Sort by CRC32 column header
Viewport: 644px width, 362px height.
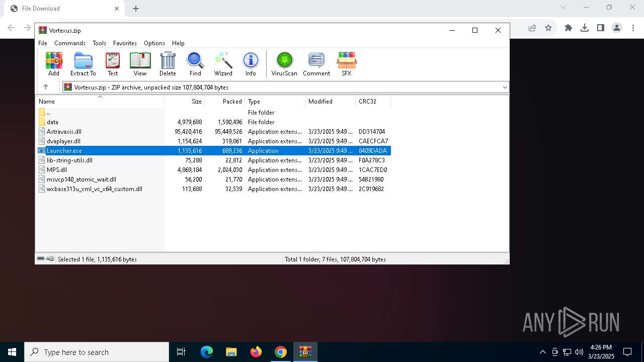pos(373,102)
